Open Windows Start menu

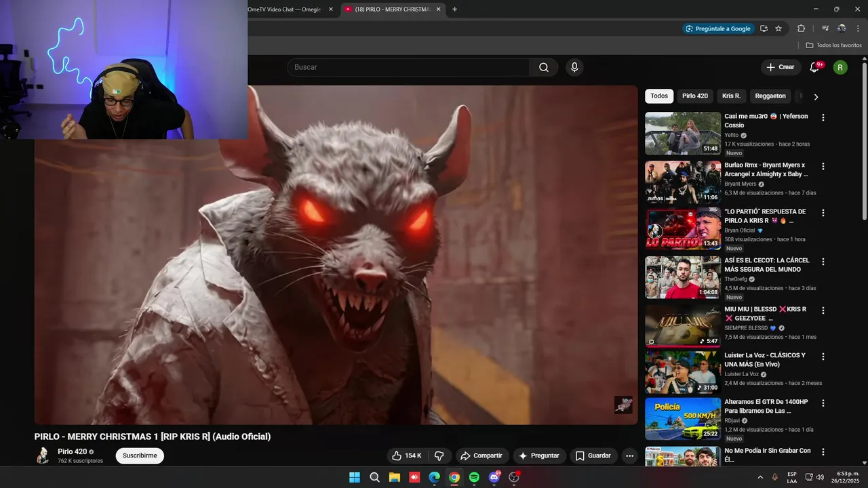355,477
